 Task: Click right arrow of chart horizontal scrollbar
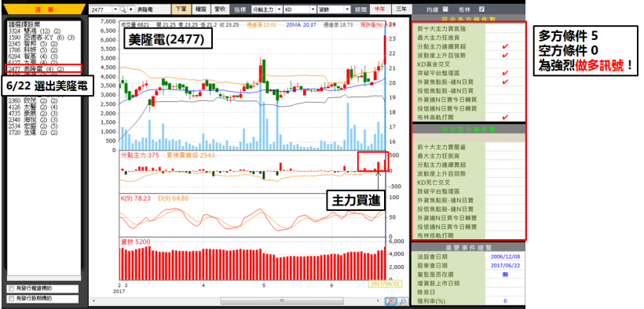(x=378, y=302)
